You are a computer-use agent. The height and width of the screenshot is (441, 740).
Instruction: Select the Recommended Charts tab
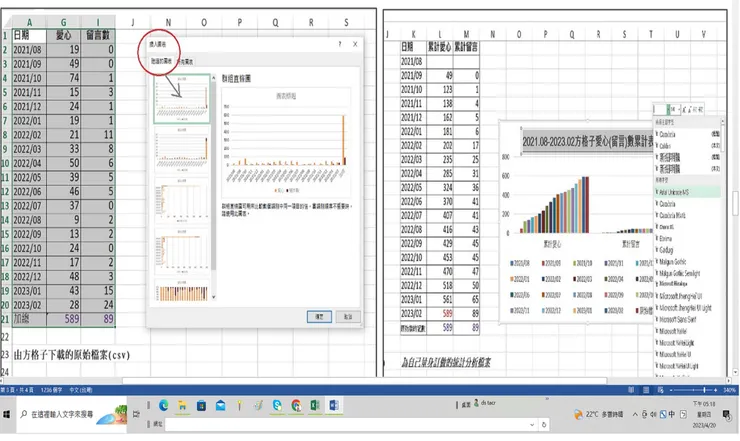pos(161,61)
